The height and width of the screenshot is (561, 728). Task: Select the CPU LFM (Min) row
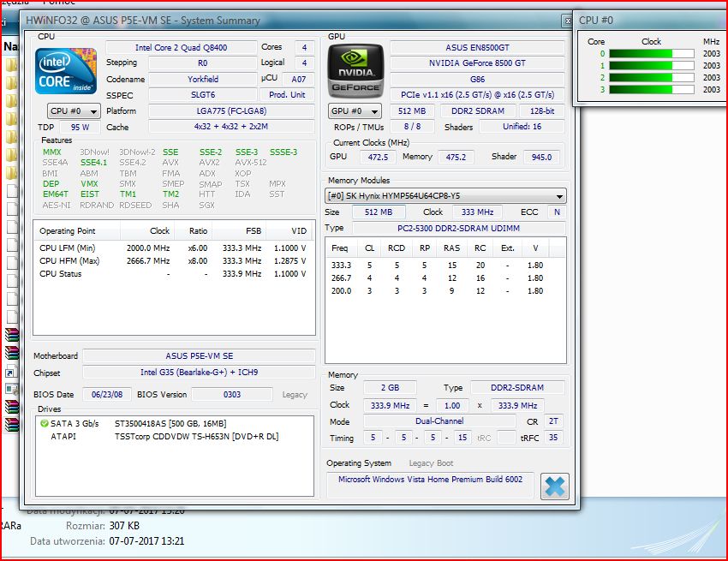(x=173, y=248)
